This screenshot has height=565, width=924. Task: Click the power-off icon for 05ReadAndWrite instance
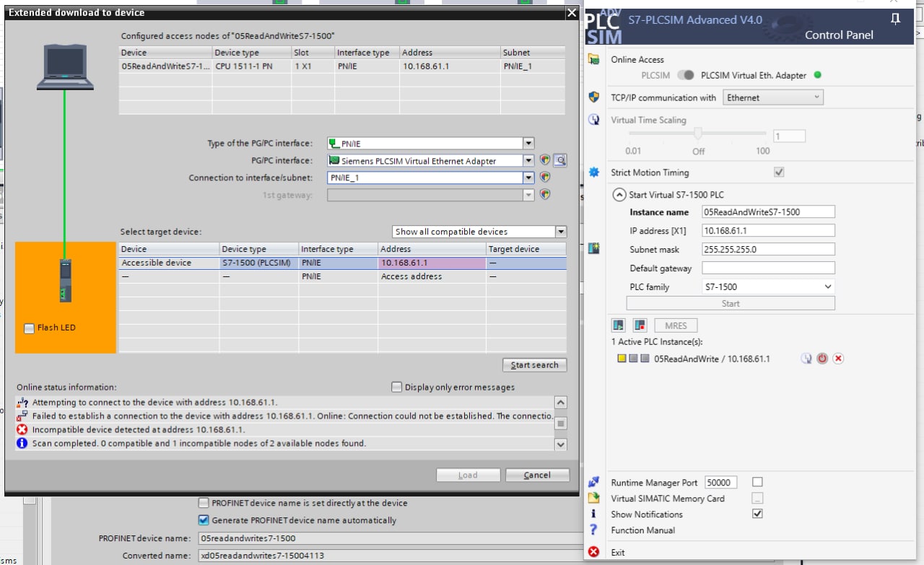point(822,359)
